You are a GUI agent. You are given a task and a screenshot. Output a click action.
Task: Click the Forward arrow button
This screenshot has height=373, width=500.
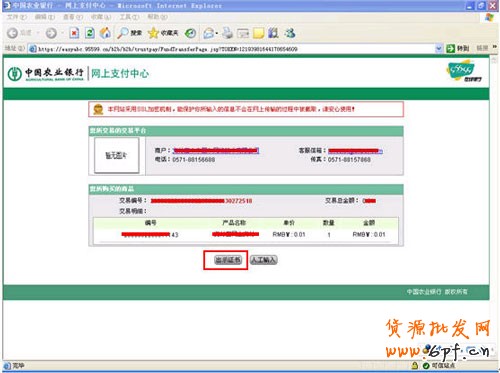click(x=51, y=33)
